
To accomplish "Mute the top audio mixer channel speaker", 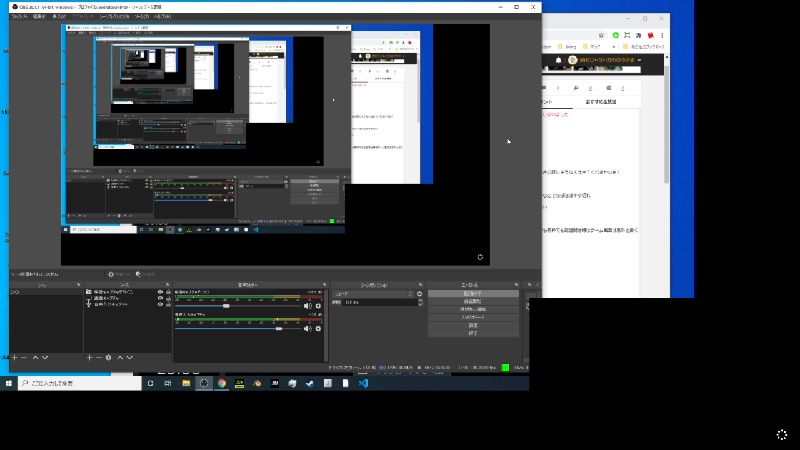I will [x=308, y=306].
